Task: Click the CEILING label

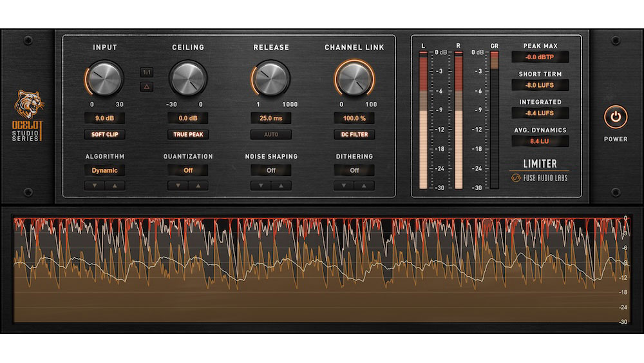Action: tap(188, 47)
